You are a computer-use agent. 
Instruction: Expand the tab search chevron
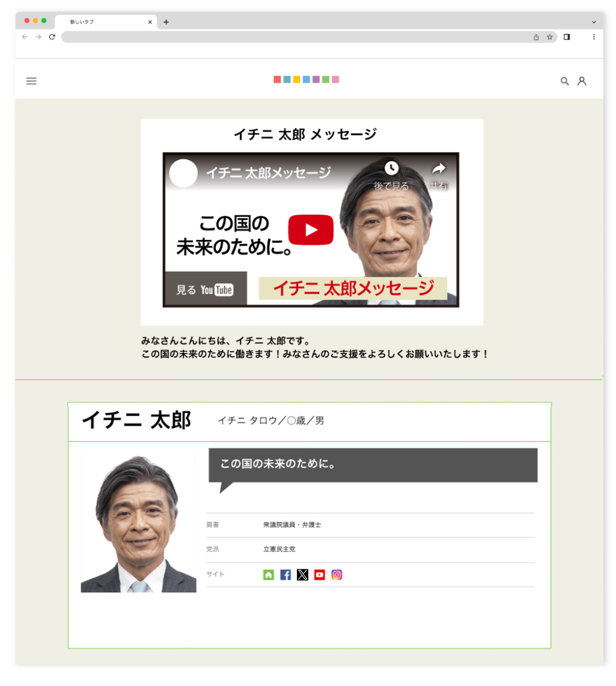pos(594,22)
